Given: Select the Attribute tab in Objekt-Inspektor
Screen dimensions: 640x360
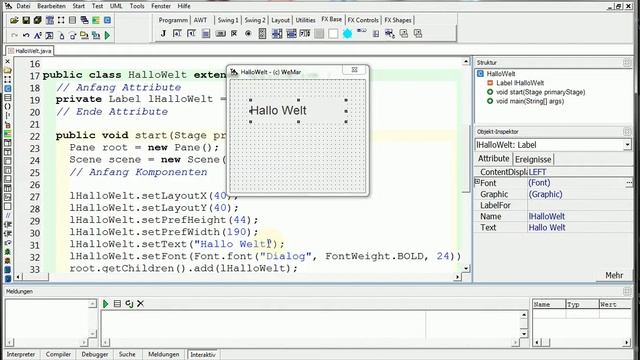Looking at the screenshot, I should coord(493,159).
